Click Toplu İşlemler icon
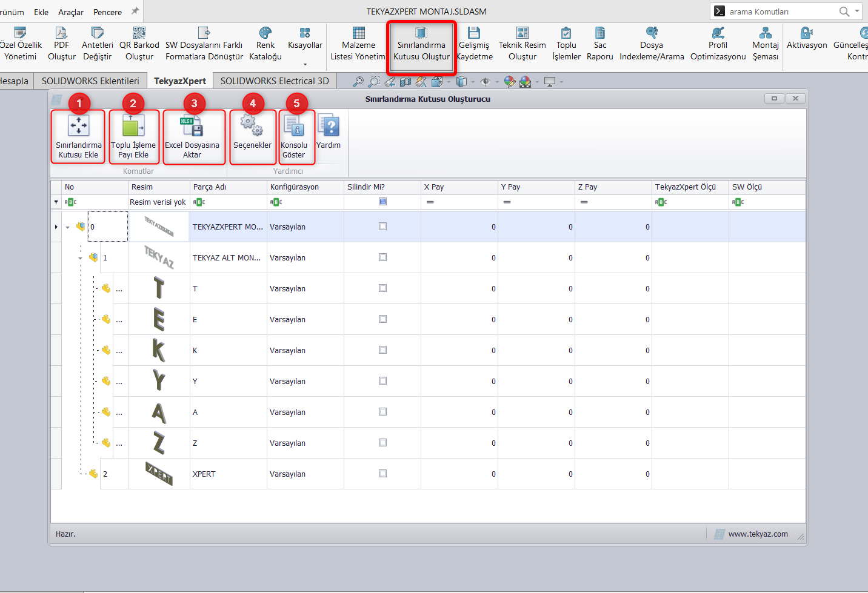The image size is (868, 593). click(566, 33)
